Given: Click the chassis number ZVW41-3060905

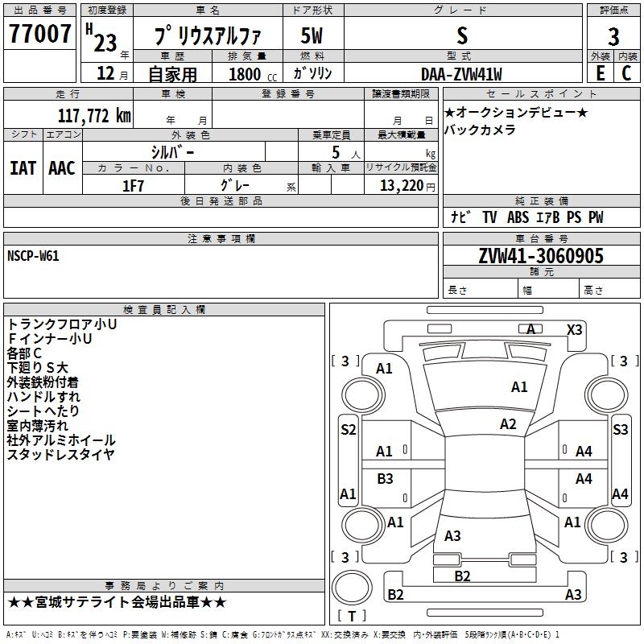Looking at the screenshot, I should coord(541,256).
